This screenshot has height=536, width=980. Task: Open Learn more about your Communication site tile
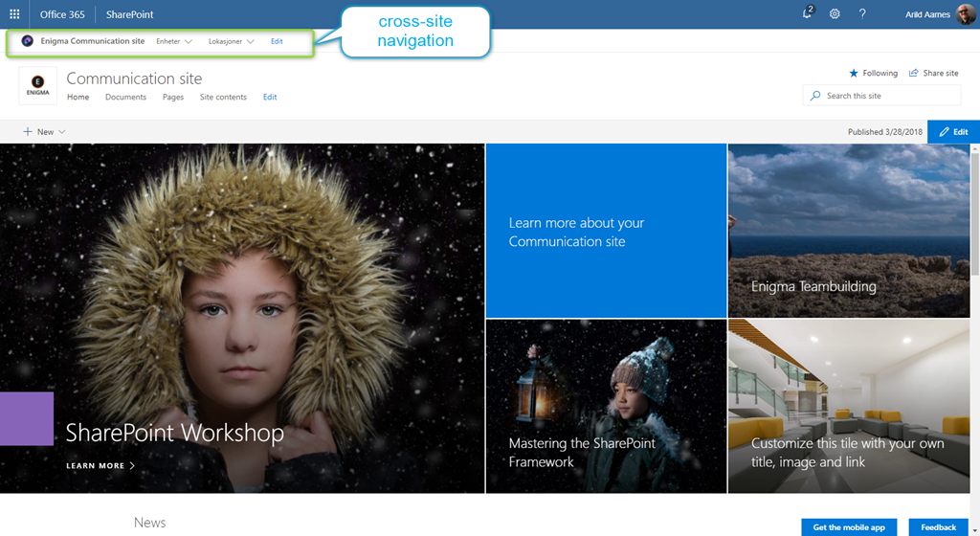[606, 231]
